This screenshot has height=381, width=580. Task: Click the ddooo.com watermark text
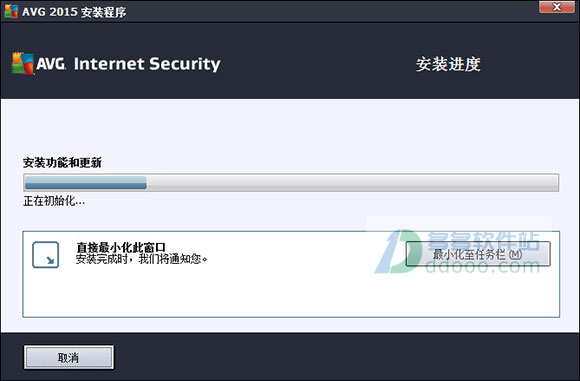483,267
